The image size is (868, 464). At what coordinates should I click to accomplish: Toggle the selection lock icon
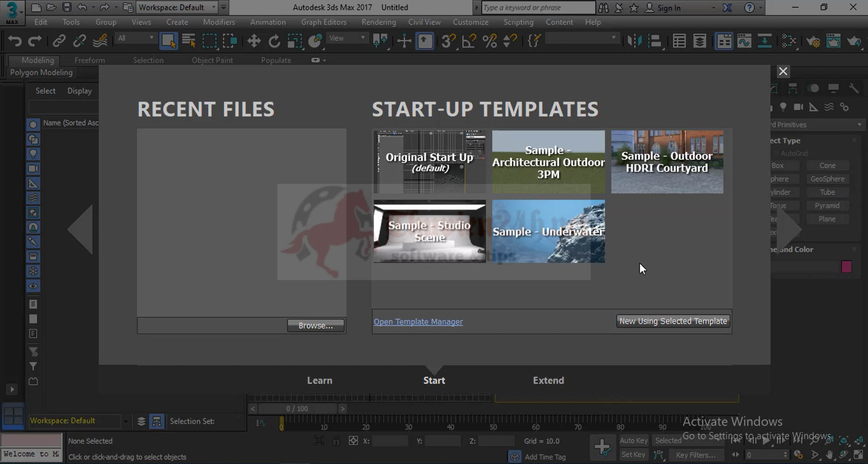(336, 441)
